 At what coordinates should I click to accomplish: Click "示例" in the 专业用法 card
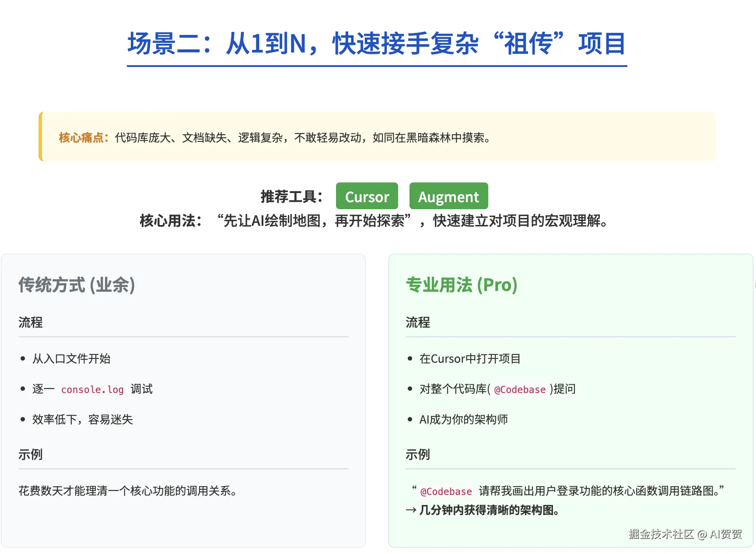pos(418,455)
